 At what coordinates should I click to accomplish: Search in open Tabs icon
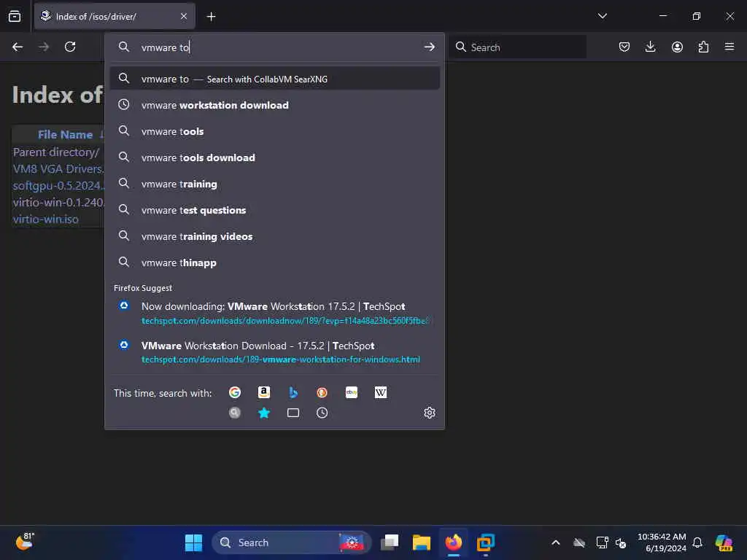click(293, 413)
